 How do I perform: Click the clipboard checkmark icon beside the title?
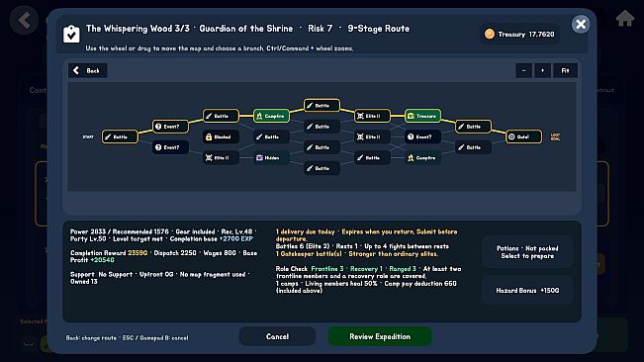tap(71, 34)
